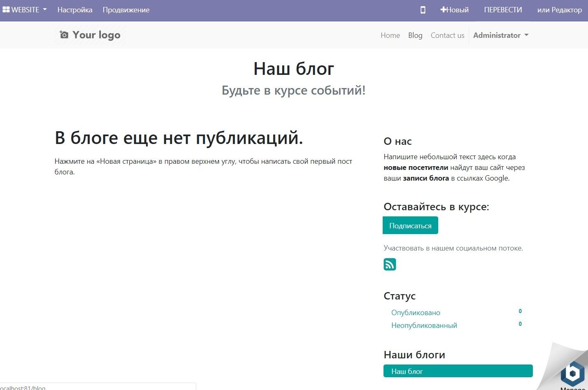Screen dimensions: 588x390
Task: Open the RSS feed icon
Action: click(x=390, y=264)
